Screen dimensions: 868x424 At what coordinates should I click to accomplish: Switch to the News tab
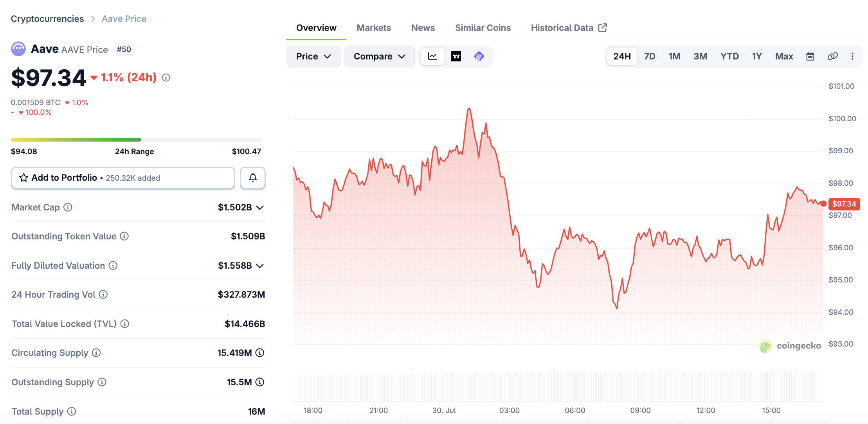(423, 28)
